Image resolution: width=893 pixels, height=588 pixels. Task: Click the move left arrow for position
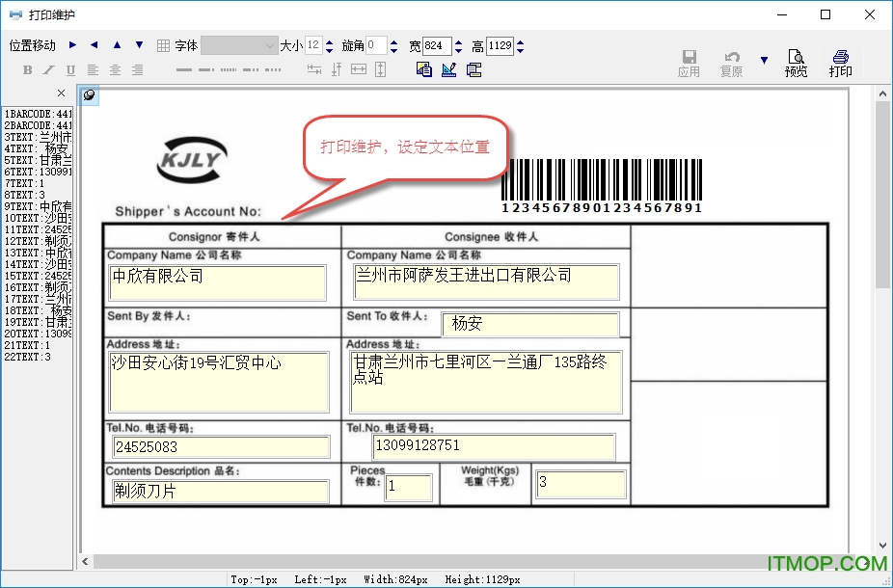[94, 45]
